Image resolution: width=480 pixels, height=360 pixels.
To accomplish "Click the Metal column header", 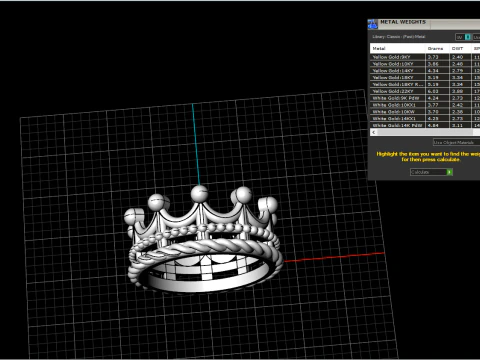I will [398, 49].
